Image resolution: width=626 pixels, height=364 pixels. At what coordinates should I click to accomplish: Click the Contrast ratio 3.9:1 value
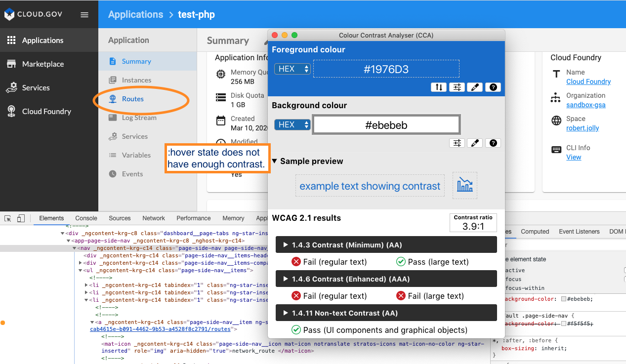click(x=473, y=226)
